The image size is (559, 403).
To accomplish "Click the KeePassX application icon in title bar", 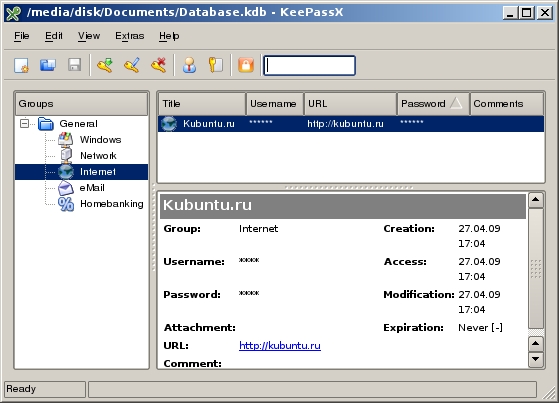I will click(13, 13).
